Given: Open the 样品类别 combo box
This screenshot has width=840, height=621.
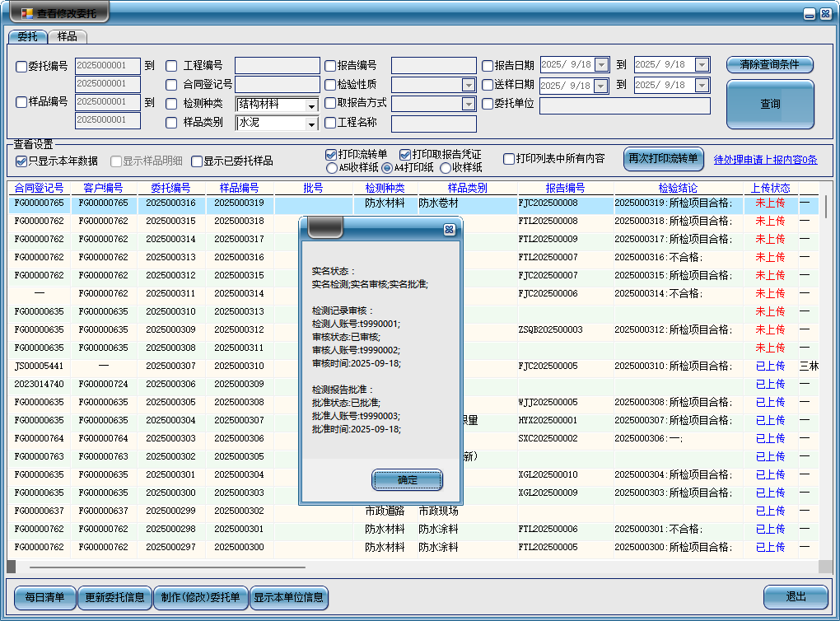Looking at the screenshot, I should click(310, 124).
